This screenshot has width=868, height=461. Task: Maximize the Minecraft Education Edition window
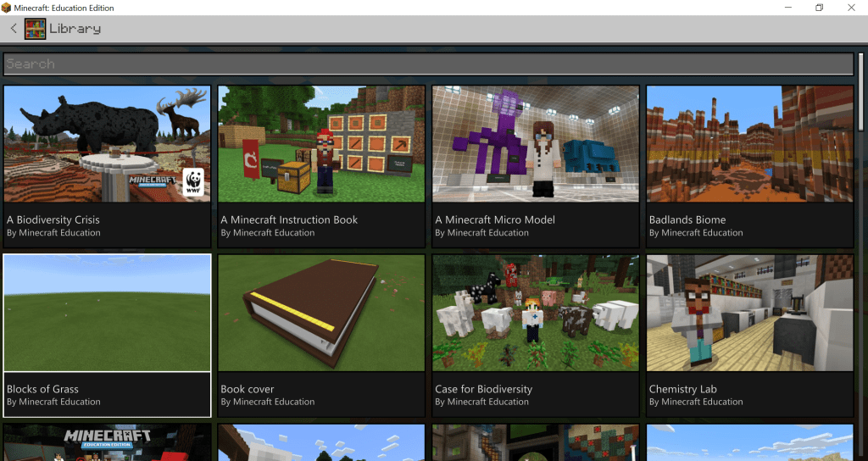click(x=819, y=8)
